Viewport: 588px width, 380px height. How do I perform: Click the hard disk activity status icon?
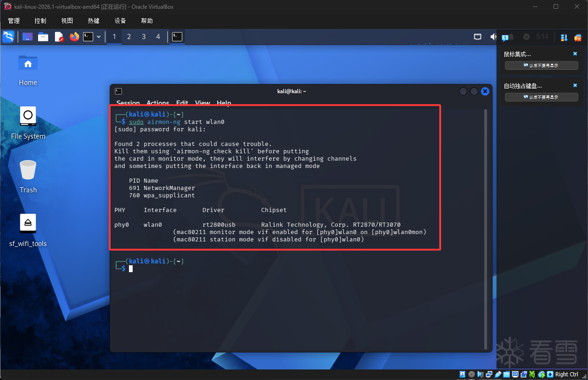pyautogui.click(x=463, y=374)
